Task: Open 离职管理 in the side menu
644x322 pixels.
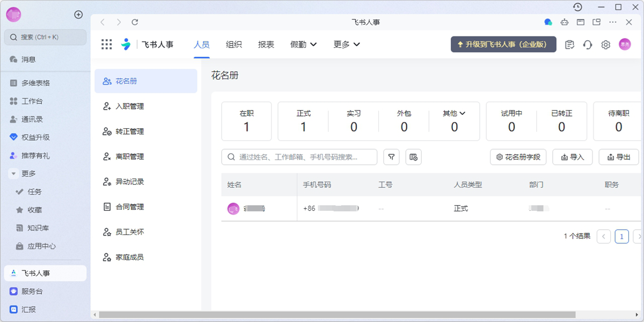Action: click(146, 157)
